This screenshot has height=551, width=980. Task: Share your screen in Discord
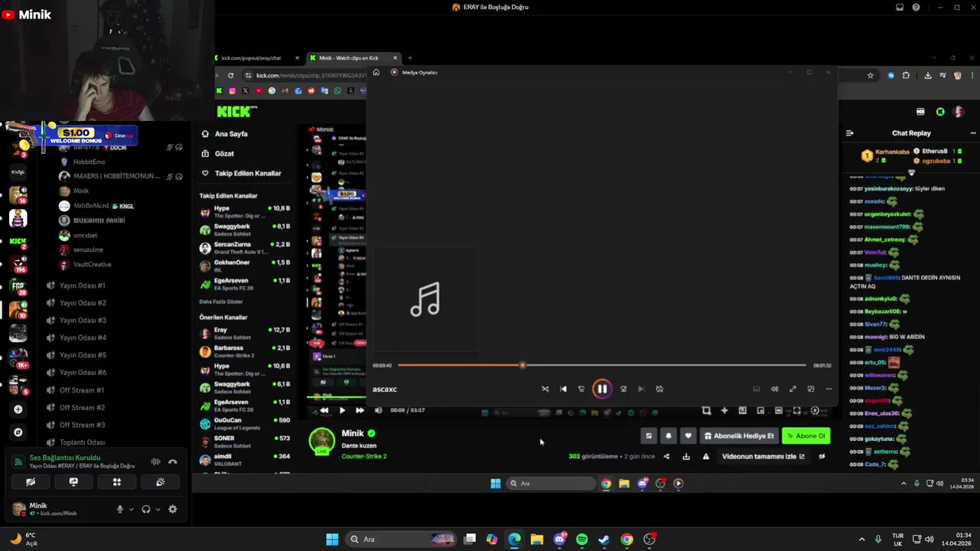(x=73, y=482)
